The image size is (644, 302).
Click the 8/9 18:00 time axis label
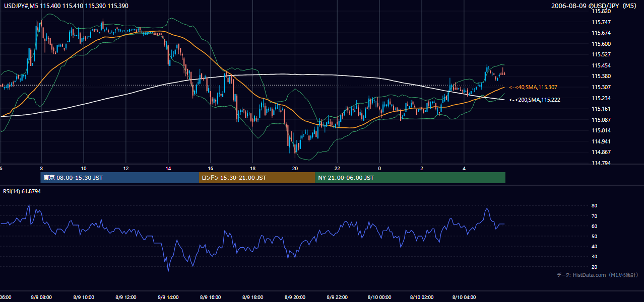pos(252,297)
